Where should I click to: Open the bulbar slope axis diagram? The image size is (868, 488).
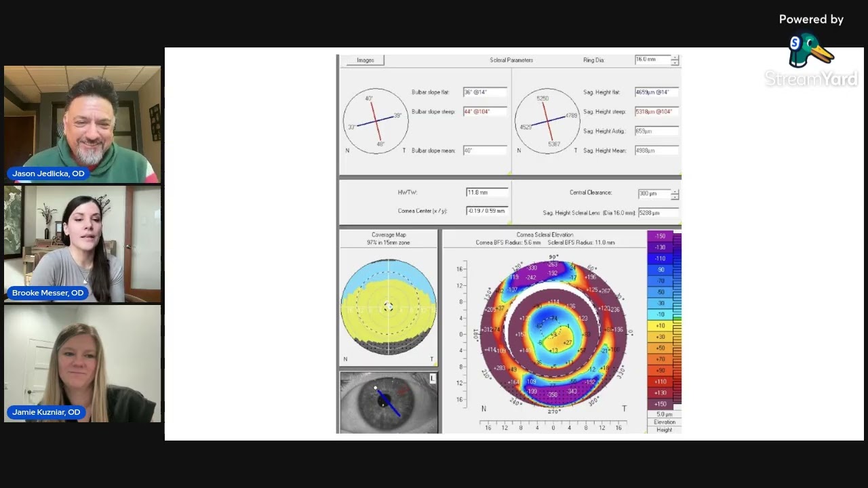coord(376,121)
